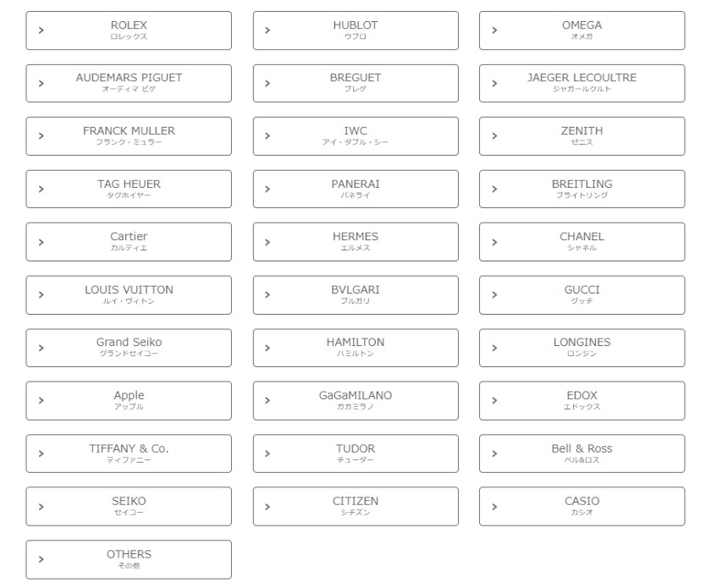Open the ROLEX brand page

coord(129,30)
